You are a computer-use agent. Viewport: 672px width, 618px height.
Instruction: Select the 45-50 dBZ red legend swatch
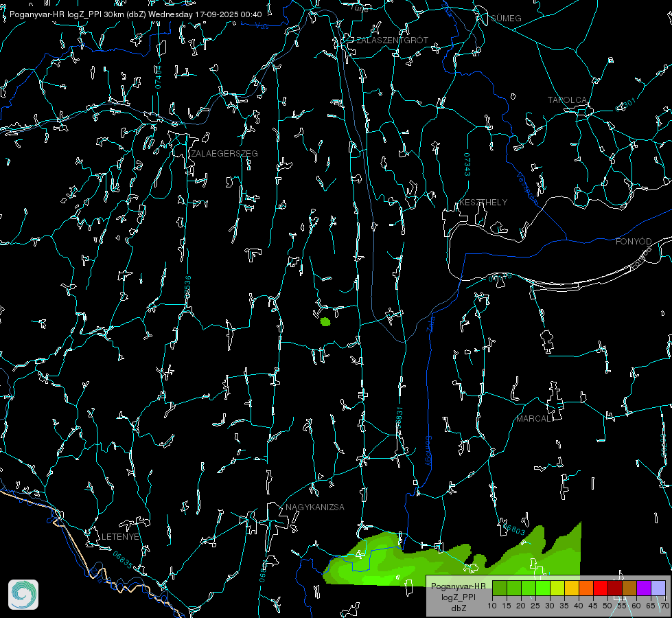601,588
